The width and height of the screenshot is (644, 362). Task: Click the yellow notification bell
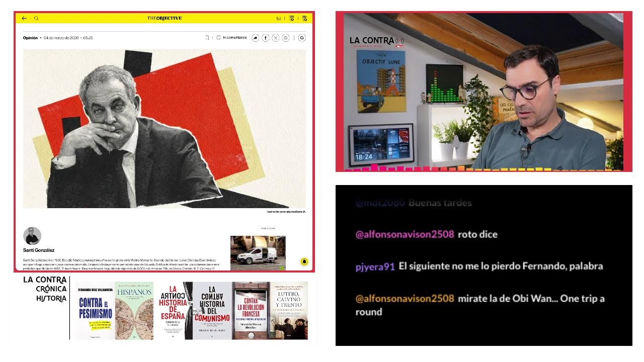pyautogui.click(x=304, y=261)
